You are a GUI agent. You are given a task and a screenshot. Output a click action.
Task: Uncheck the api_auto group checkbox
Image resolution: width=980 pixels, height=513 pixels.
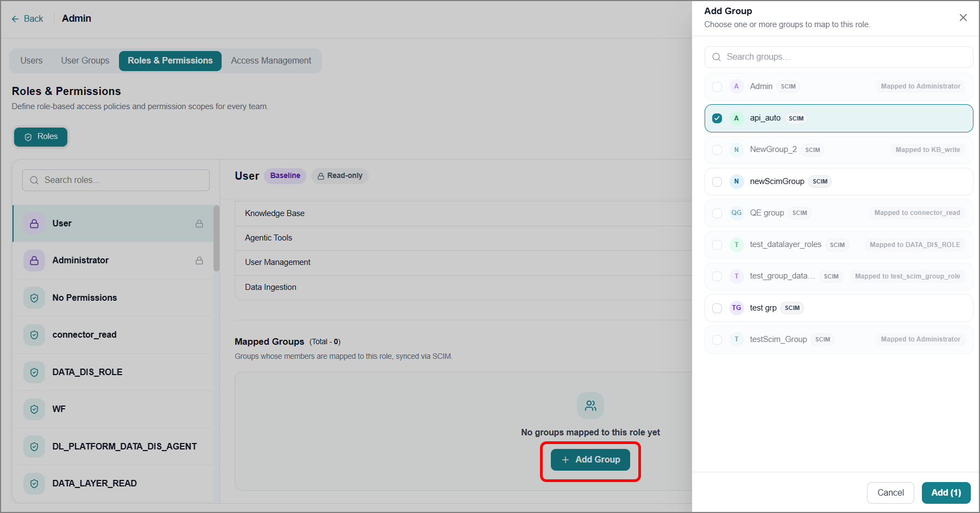pyautogui.click(x=717, y=118)
